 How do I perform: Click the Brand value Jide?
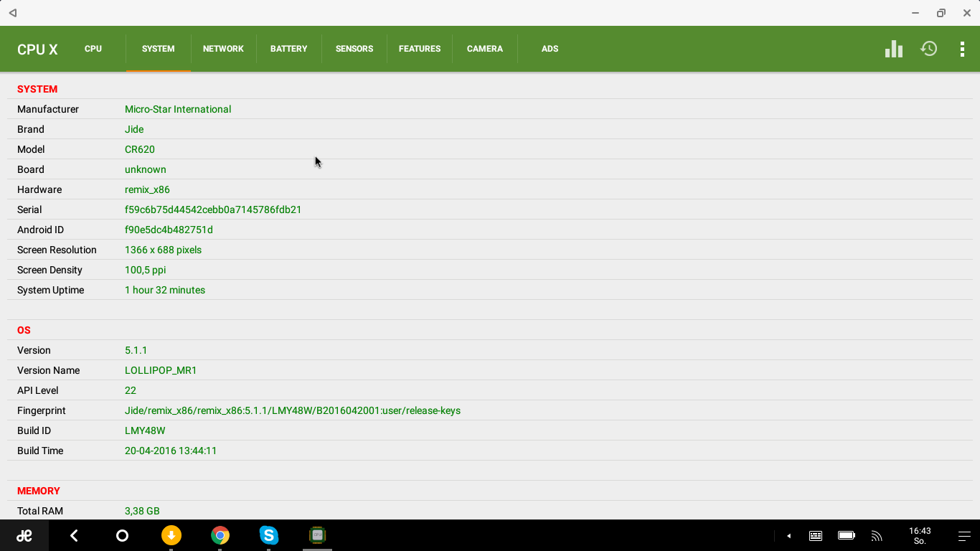(134, 129)
